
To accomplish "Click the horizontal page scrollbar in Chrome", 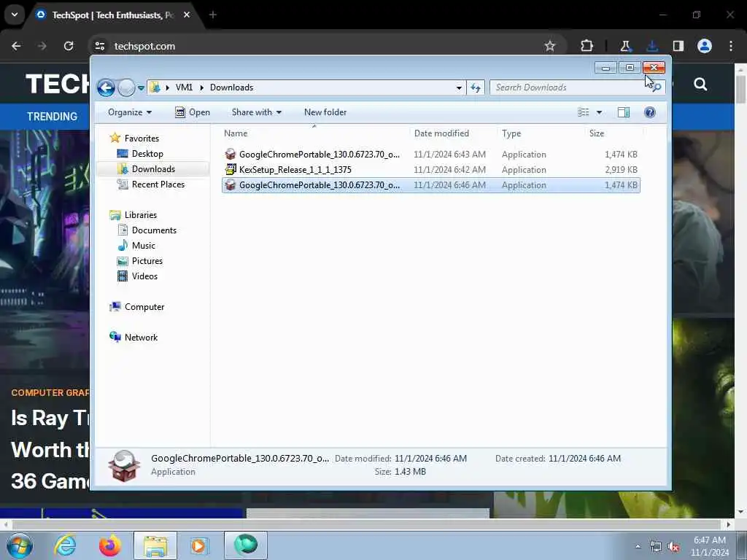I will tap(367, 525).
